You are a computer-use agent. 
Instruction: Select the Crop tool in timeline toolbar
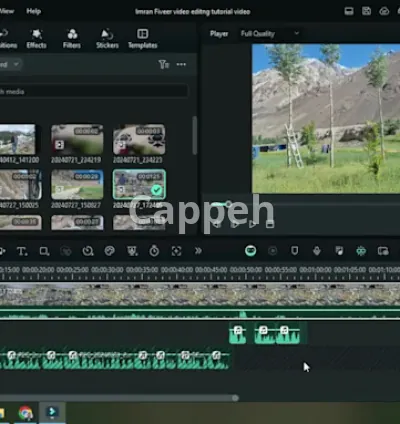point(44,251)
